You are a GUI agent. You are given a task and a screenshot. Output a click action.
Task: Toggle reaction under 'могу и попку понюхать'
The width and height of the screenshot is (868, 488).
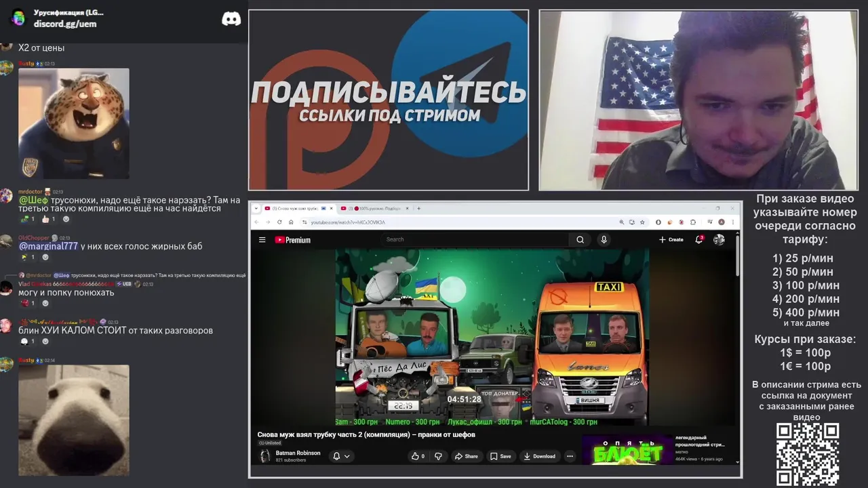tap(27, 303)
